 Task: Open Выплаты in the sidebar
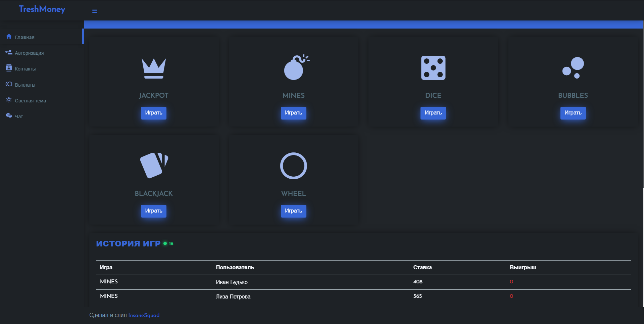click(25, 85)
